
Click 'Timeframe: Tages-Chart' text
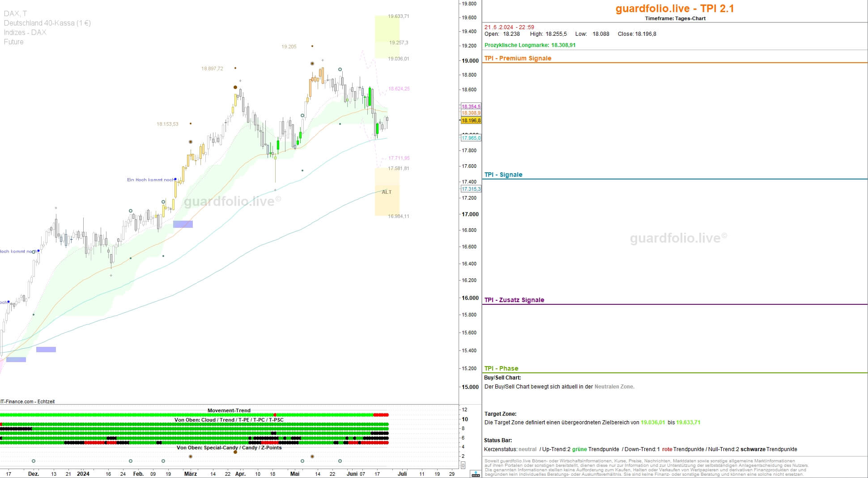(675, 18)
